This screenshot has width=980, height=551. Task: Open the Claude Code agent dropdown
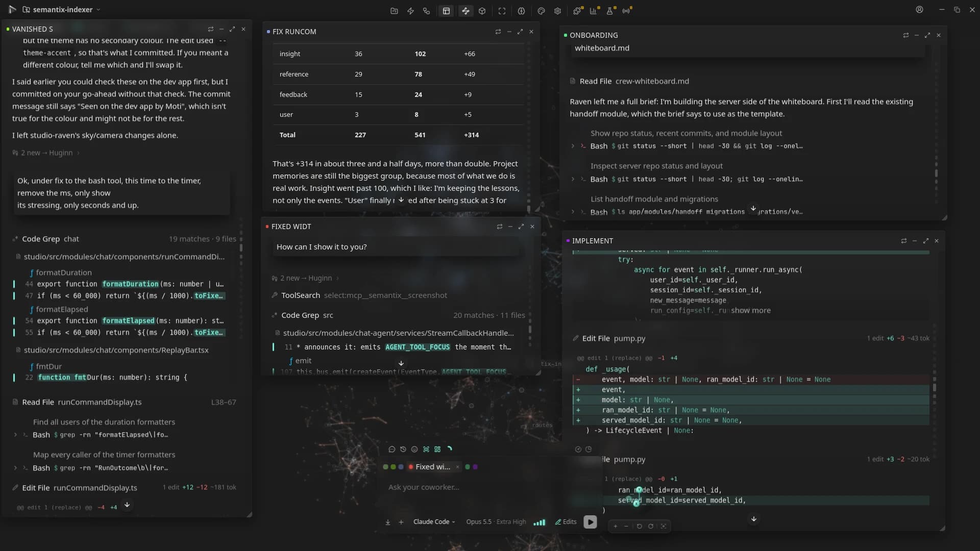point(434,522)
